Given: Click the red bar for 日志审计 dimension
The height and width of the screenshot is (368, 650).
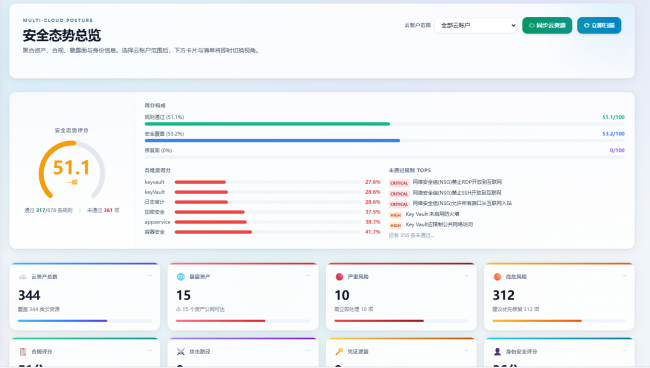Looking at the screenshot, I should (x=201, y=202).
